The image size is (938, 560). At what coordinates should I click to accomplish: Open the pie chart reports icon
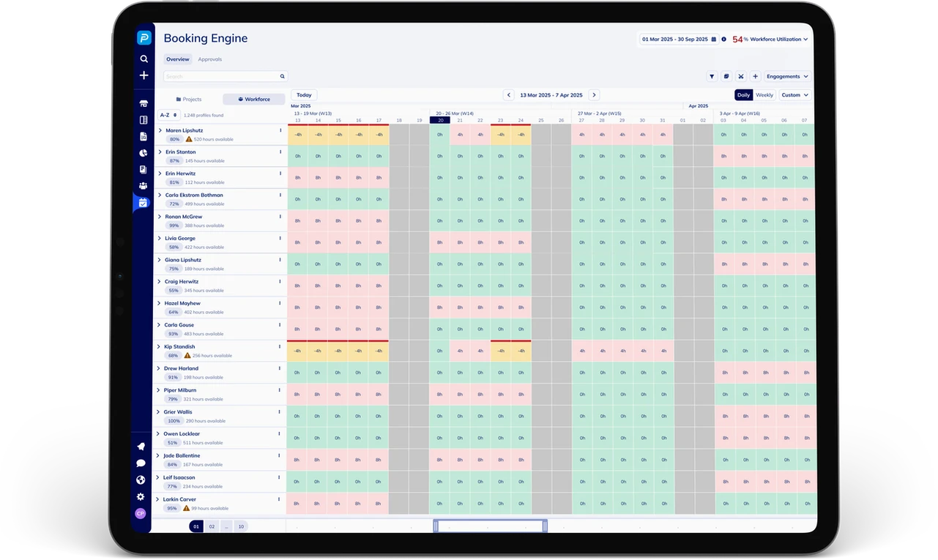click(x=144, y=153)
